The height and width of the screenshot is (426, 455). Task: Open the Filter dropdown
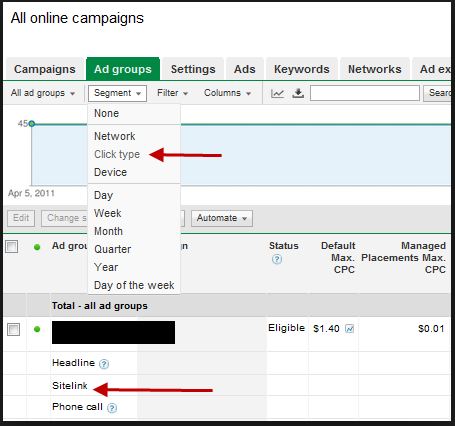172,93
